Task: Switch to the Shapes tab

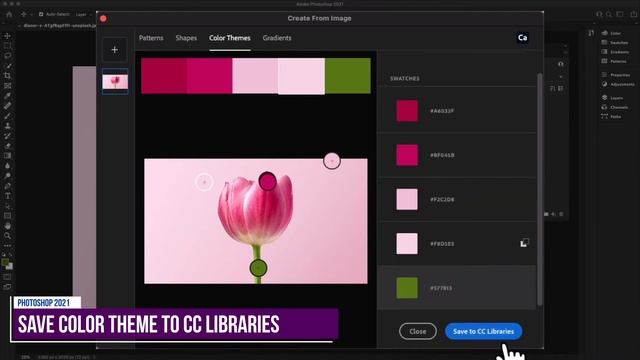Action: pyautogui.click(x=186, y=38)
